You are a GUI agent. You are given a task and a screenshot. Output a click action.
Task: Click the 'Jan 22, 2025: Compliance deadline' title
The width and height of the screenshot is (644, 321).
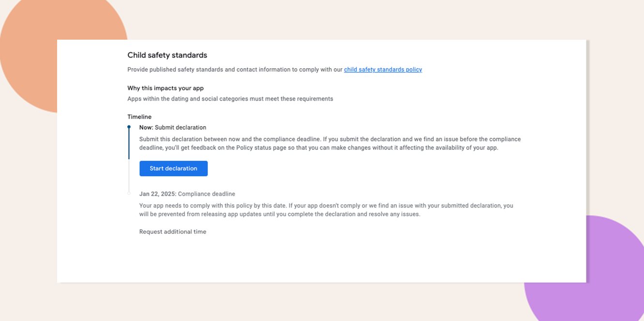click(187, 194)
